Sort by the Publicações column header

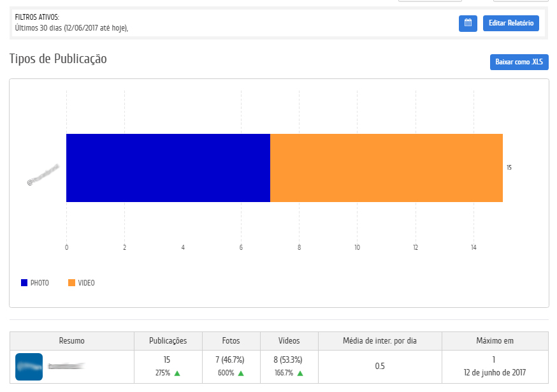(168, 341)
